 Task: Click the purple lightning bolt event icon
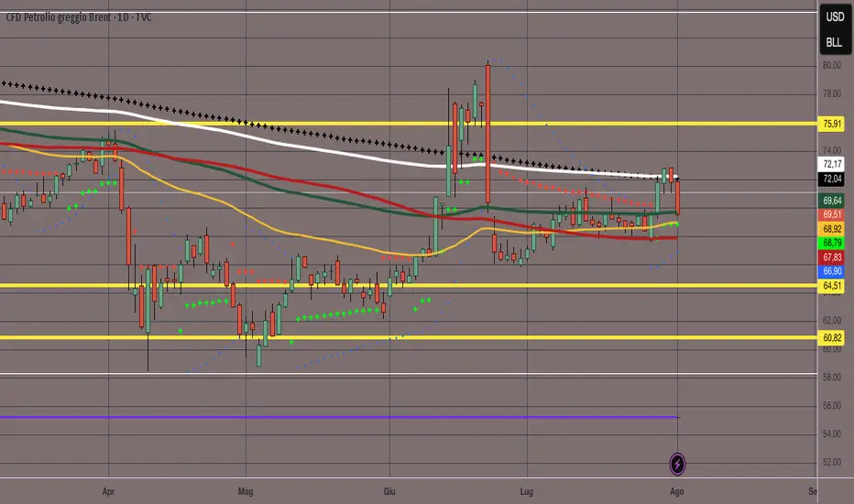(x=677, y=465)
